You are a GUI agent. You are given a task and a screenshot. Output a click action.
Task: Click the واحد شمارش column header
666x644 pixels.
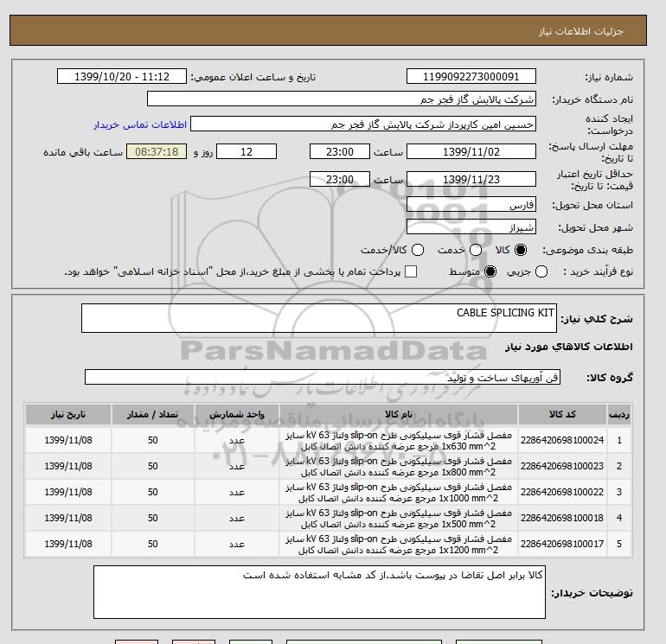coord(237,414)
